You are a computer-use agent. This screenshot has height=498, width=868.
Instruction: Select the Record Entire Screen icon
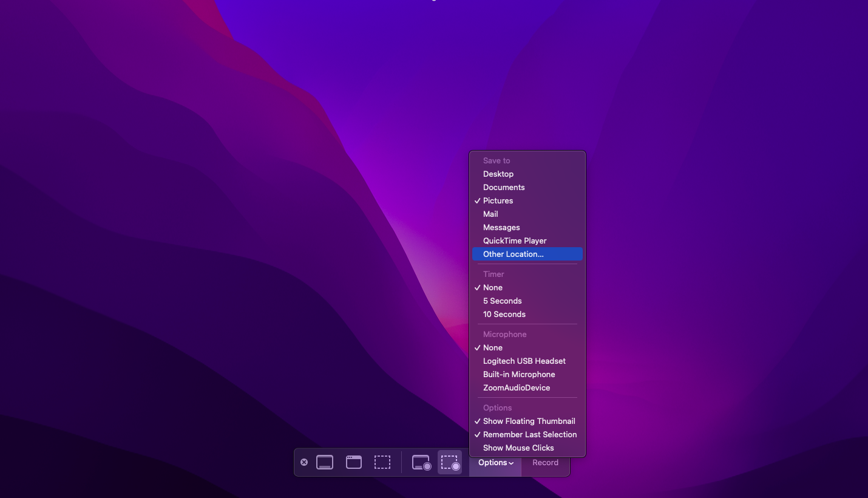pos(421,462)
